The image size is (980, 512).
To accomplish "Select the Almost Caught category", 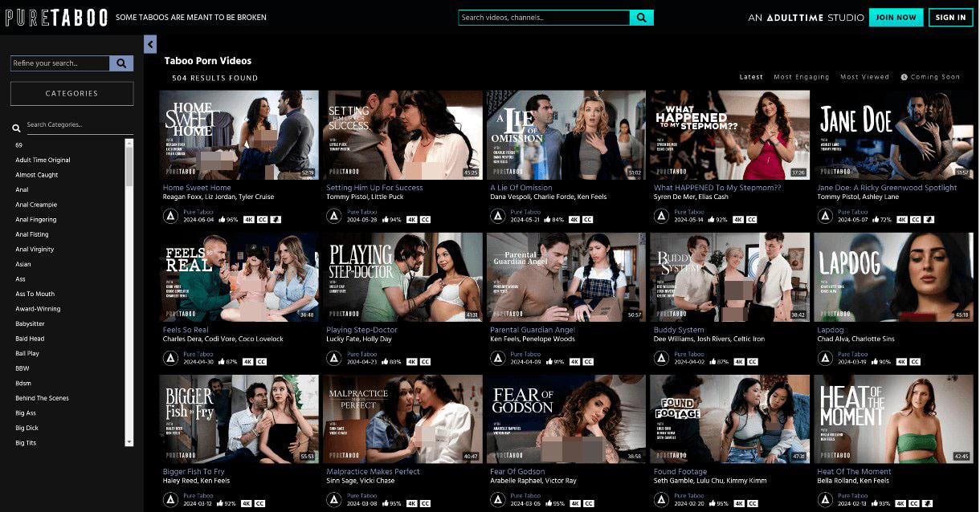I will 37,175.
